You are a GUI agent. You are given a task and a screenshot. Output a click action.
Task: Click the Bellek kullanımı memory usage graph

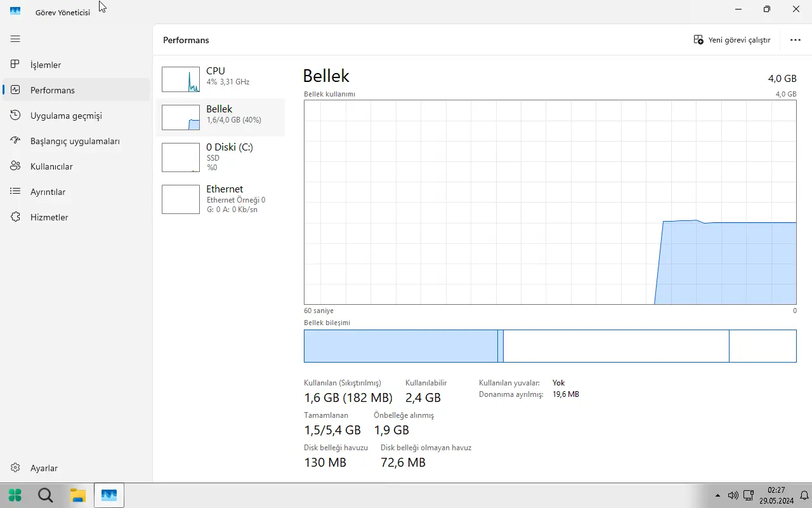[550, 203]
